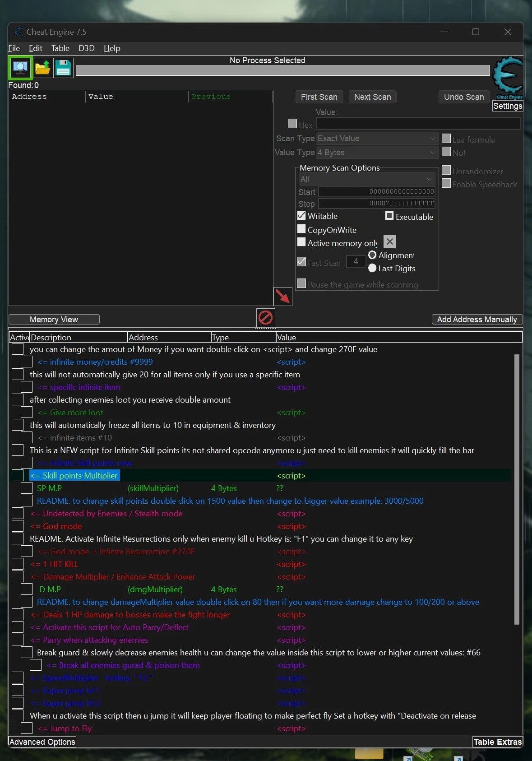
Task: Activate the God mode script checkbox
Action: pyautogui.click(x=18, y=526)
